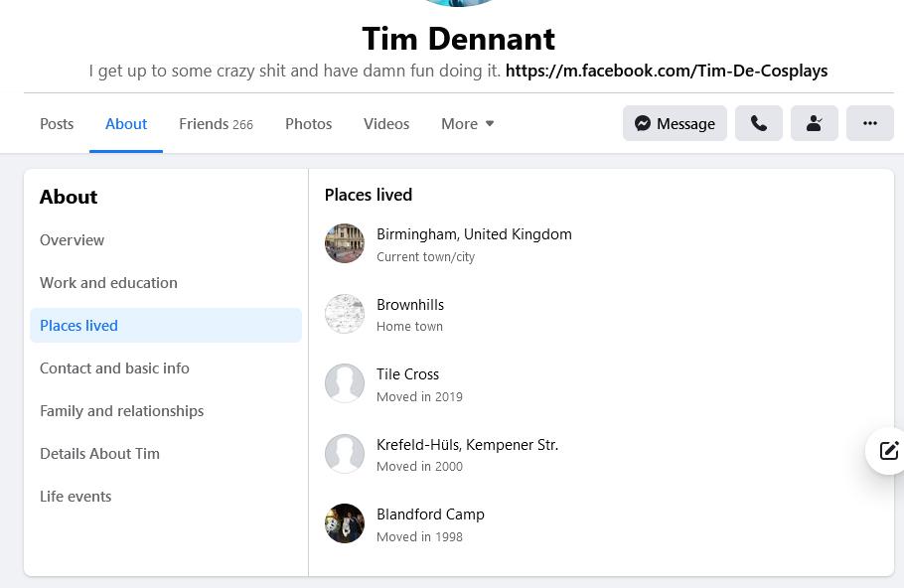Open the three-dots more options button
Image resolution: width=904 pixels, height=588 pixels.
(869, 123)
